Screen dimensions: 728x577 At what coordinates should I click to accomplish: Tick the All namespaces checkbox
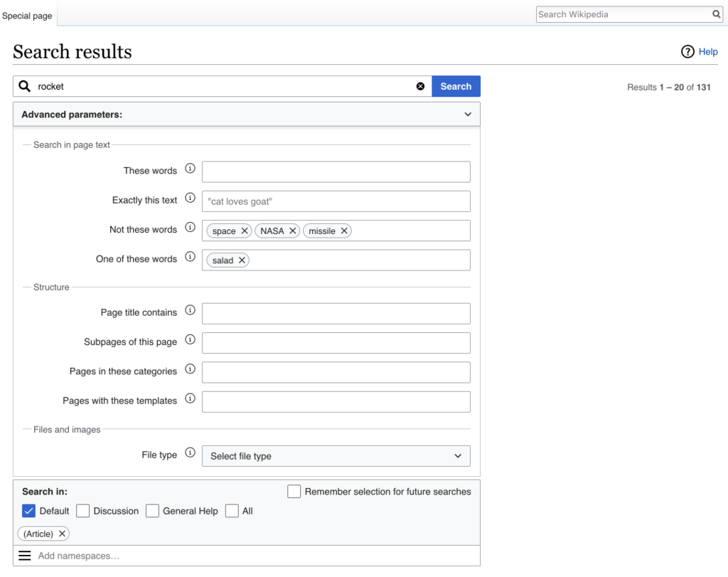pos(232,511)
